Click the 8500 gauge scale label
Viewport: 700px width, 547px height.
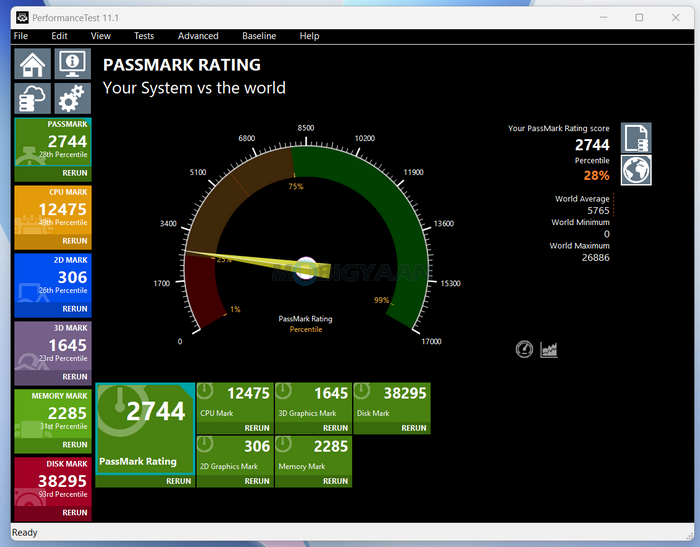[306, 128]
